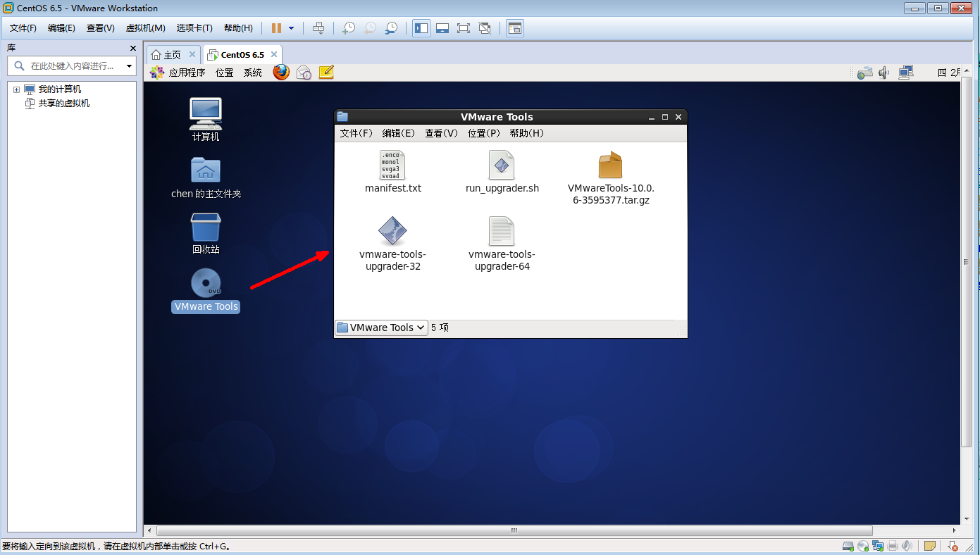Toggle the thumbnail bar view icon
Viewport: 980px width, 555px height.
[x=442, y=28]
